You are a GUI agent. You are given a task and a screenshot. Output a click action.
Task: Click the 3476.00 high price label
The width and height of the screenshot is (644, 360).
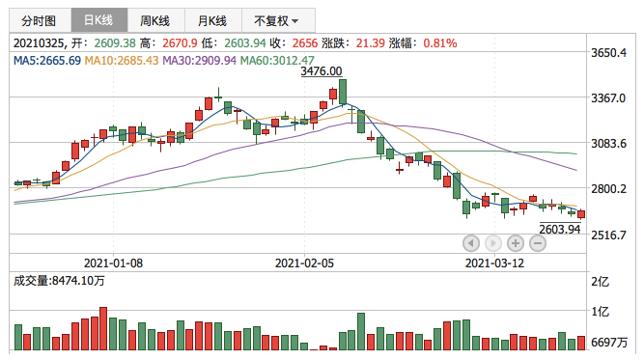[x=322, y=71]
